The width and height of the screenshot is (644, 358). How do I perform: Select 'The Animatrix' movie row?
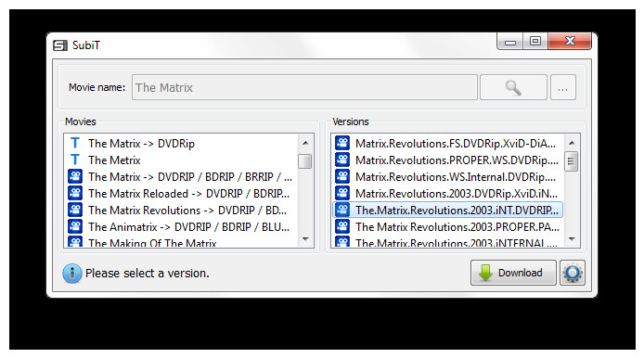(x=181, y=226)
